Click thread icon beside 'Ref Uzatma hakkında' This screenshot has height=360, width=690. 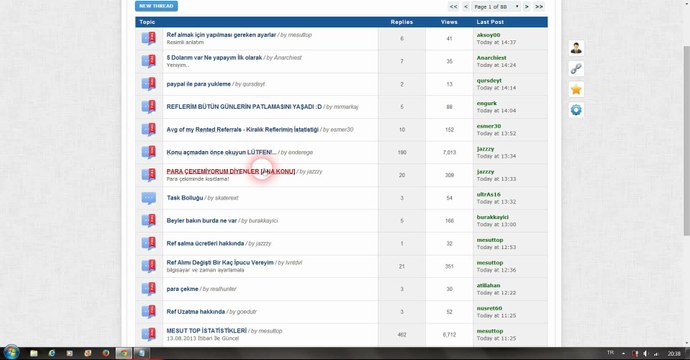click(149, 312)
